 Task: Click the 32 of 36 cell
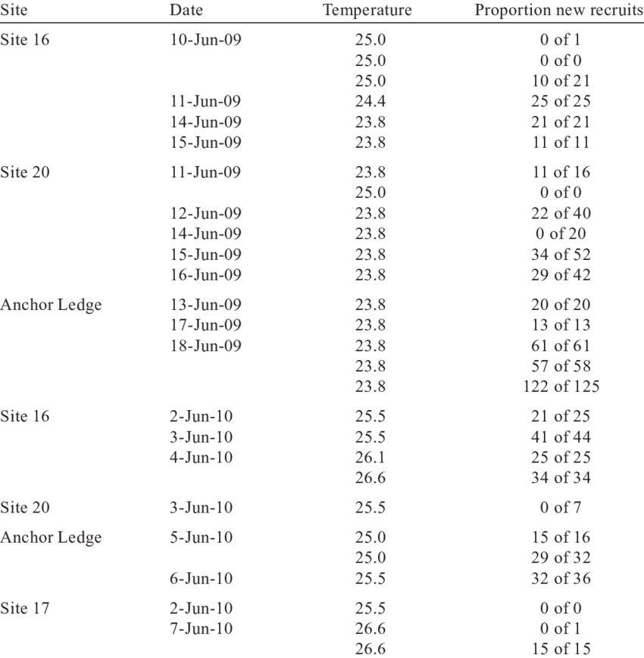point(561,578)
